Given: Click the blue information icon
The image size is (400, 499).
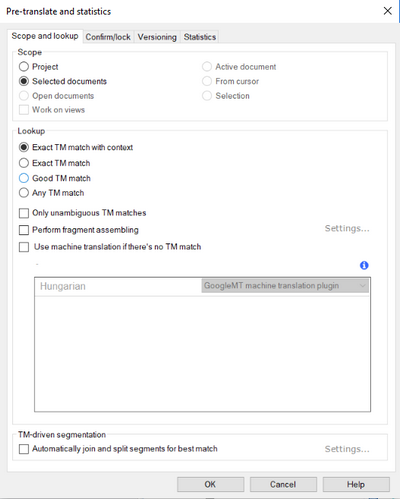Looking at the screenshot, I should click(364, 265).
